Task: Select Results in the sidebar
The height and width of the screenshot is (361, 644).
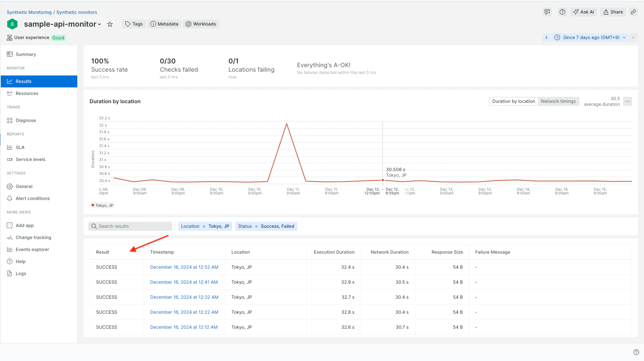Action: point(39,81)
